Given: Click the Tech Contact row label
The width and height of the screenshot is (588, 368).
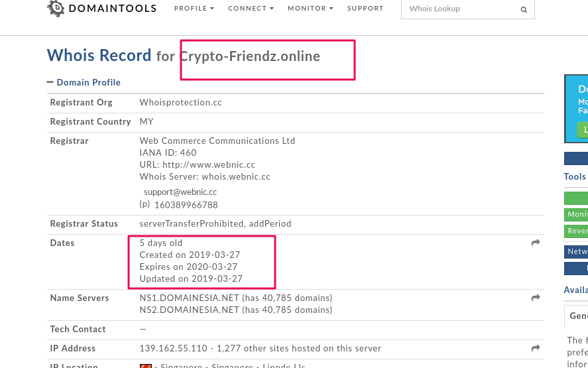Looking at the screenshot, I should click(x=78, y=329).
